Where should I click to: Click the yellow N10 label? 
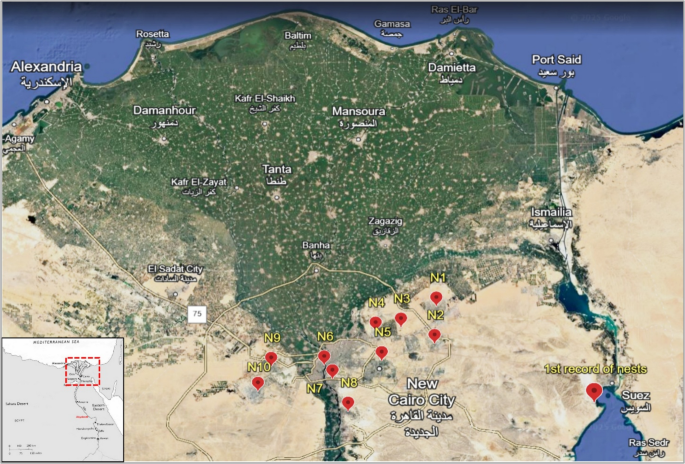(259, 367)
